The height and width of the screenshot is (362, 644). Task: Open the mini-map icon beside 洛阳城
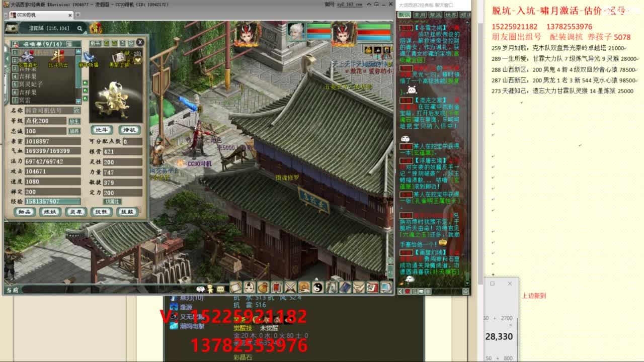(12, 28)
